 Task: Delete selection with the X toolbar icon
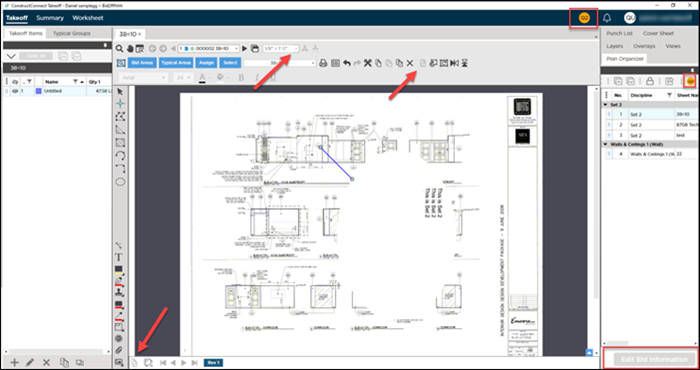pos(410,63)
